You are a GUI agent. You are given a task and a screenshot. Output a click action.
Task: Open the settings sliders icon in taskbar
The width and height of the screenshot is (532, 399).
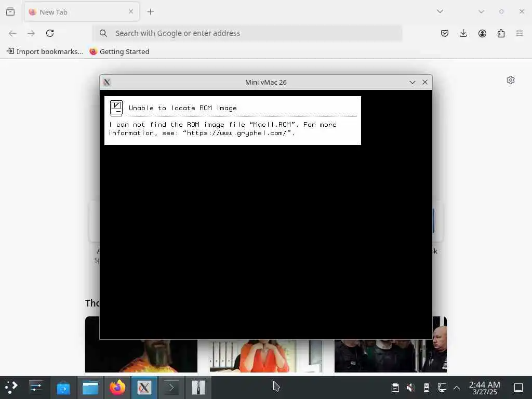click(x=36, y=388)
